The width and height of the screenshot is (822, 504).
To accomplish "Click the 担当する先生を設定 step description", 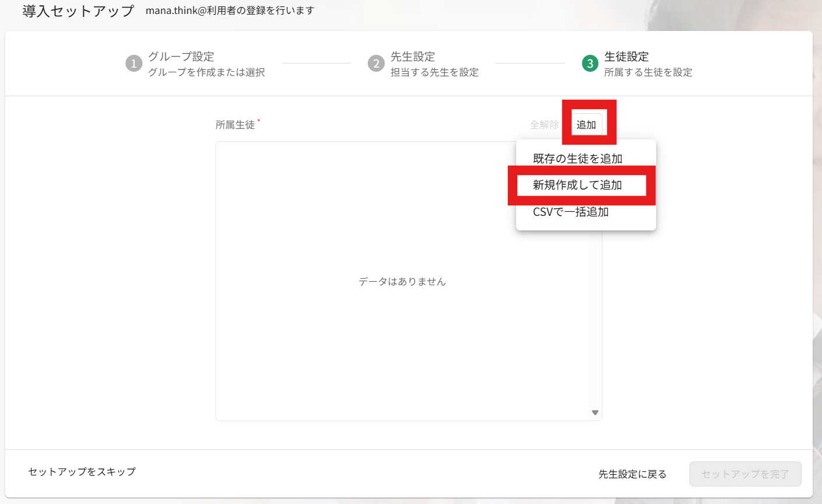I will point(434,72).
